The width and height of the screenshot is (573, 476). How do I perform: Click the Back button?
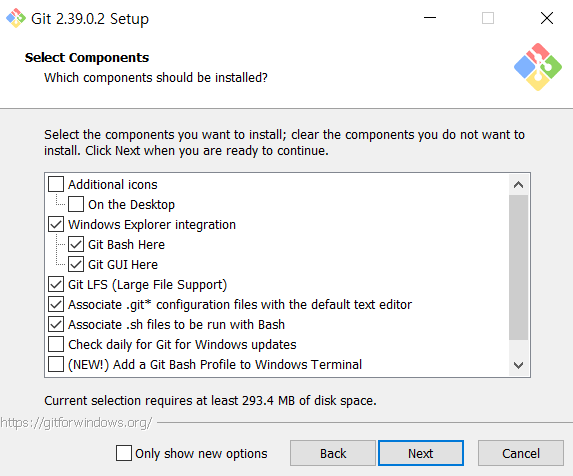coord(333,453)
